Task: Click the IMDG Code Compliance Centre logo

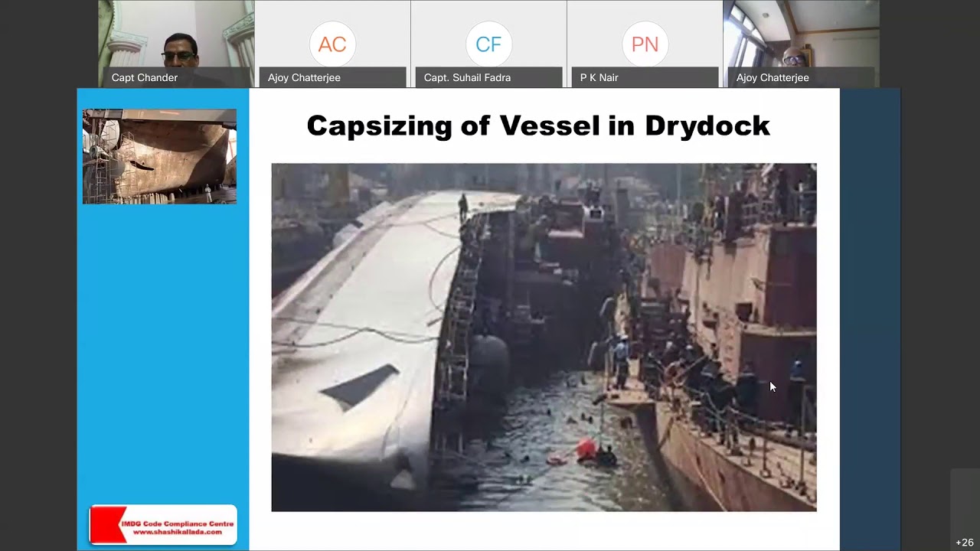Action: [x=163, y=524]
